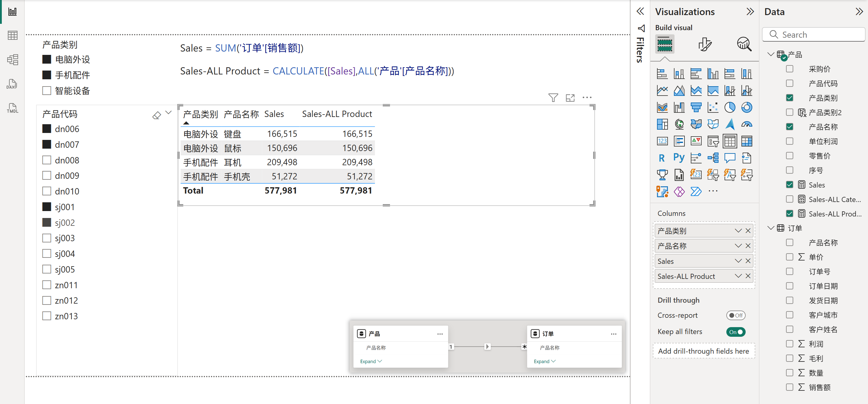
Task: Select the Line chart visual
Action: click(x=662, y=91)
